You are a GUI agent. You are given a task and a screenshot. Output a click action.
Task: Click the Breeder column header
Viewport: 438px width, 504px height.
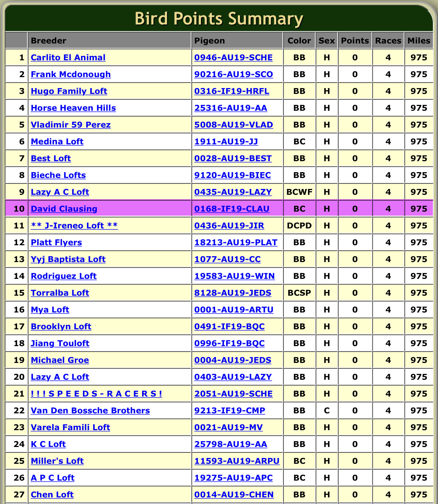click(x=49, y=41)
